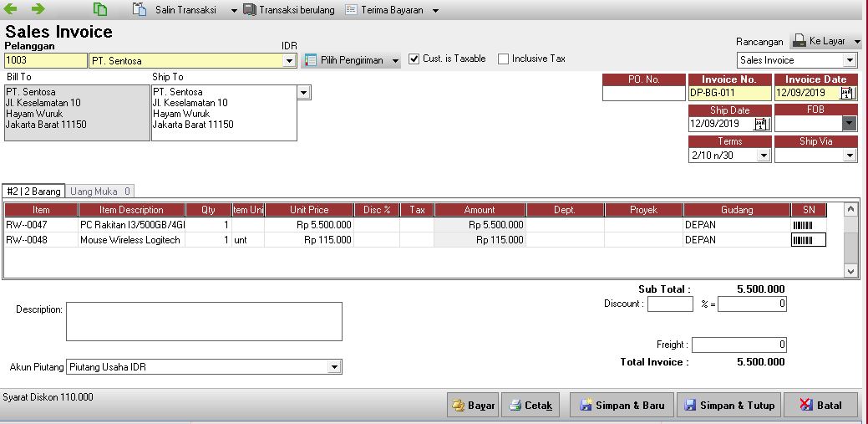Open the Terms 2/10 n/30 dropdown
Screen dimensions: 868x424
[764, 156]
